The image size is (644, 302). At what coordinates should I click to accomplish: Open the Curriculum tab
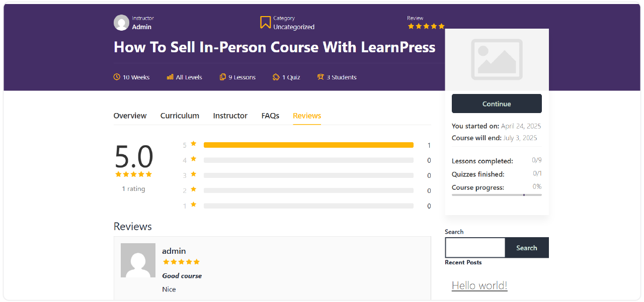click(180, 116)
